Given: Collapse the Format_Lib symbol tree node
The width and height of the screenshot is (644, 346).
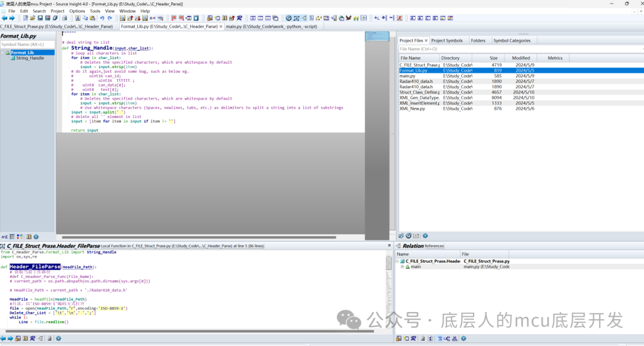Looking at the screenshot, I should (2, 52).
